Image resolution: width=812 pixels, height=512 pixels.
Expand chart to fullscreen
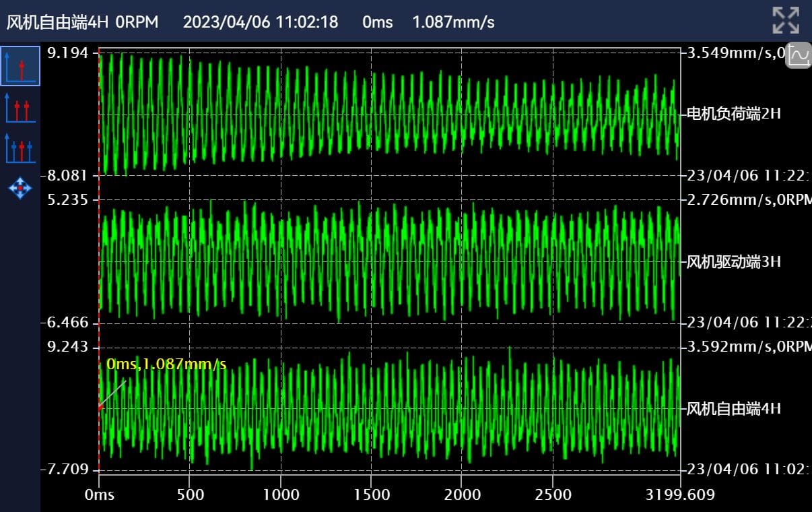785,20
